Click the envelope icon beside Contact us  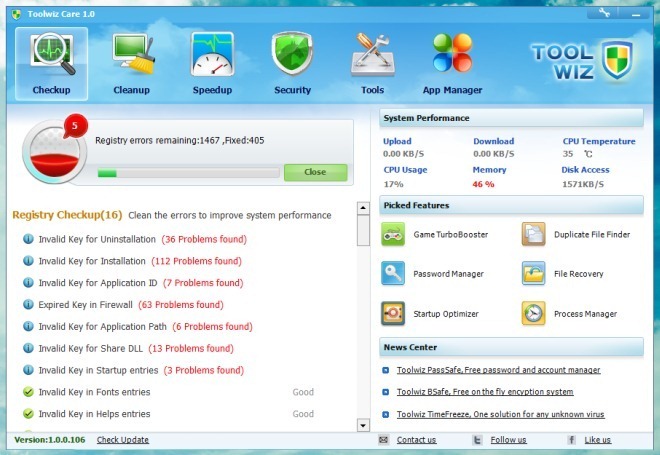coord(383,440)
